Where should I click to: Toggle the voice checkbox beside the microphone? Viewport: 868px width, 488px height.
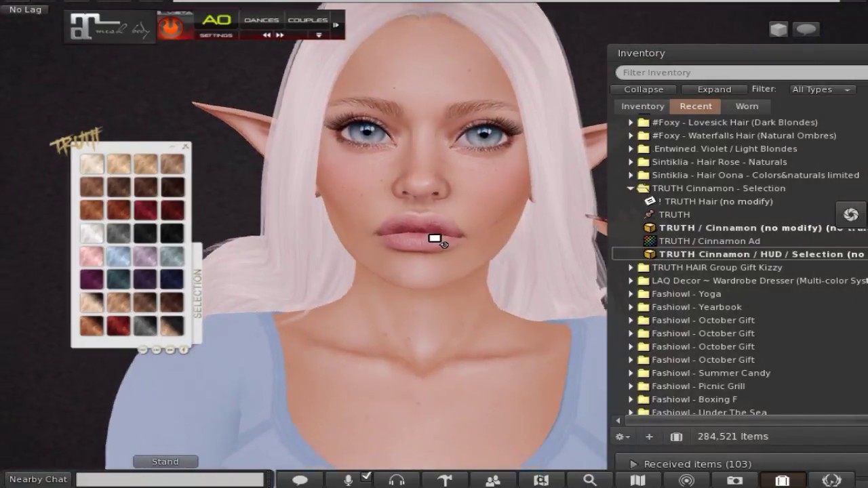click(x=366, y=476)
